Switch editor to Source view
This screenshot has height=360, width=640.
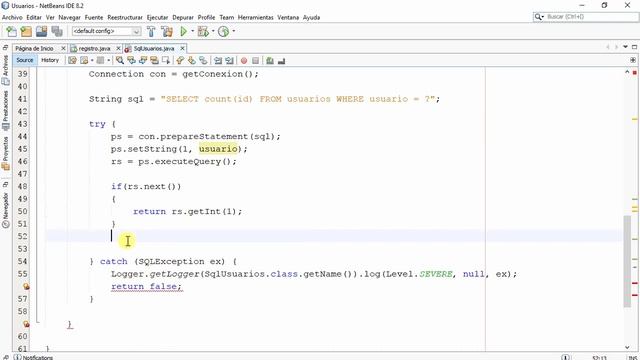[24, 60]
